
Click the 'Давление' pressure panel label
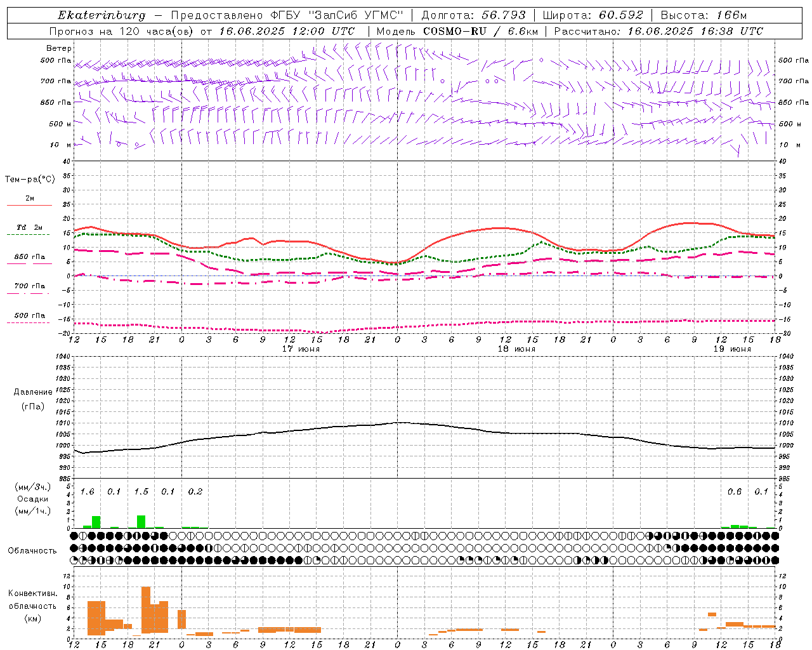tap(32, 392)
